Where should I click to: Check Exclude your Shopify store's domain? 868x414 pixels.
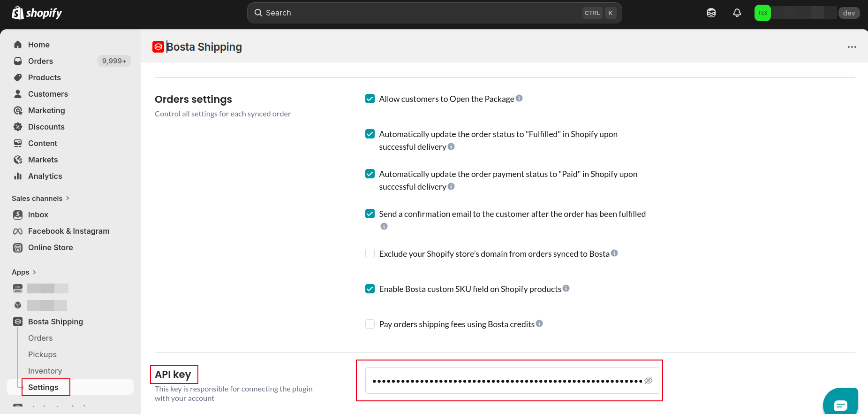pyautogui.click(x=370, y=253)
